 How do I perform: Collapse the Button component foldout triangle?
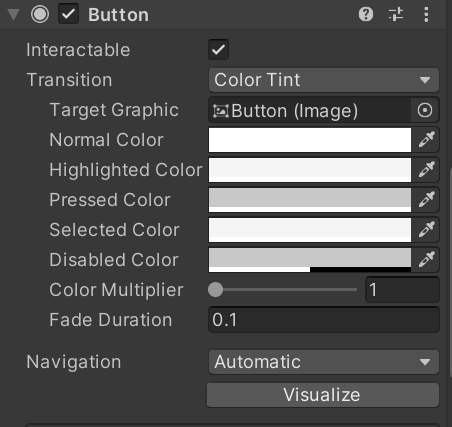[x=13, y=15]
